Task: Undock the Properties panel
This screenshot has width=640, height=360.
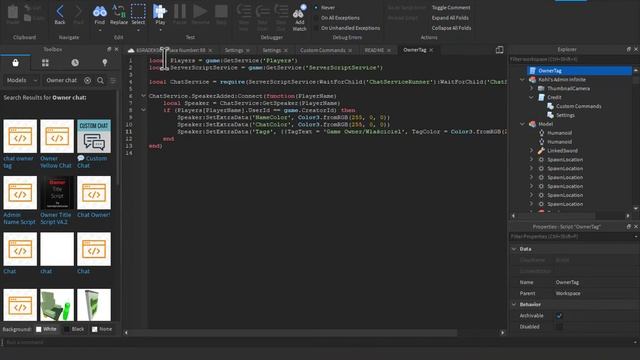Action: pyautogui.click(x=629, y=226)
